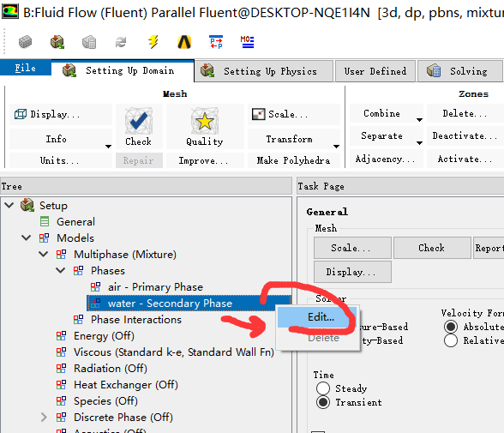Click the Phase Interactions node icon
Viewport: 504px width, 433px height.
coord(78,319)
